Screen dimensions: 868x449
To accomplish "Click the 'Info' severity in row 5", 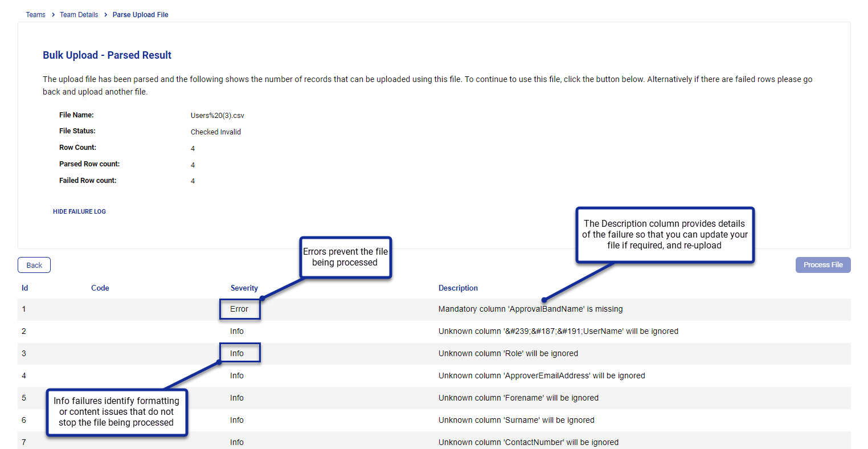I will pos(237,398).
